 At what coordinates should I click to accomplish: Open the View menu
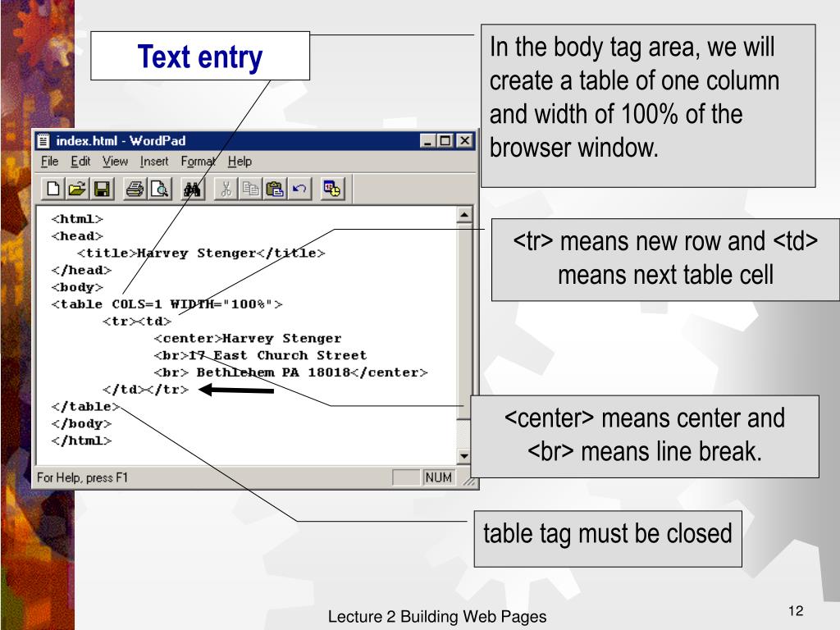tap(115, 162)
